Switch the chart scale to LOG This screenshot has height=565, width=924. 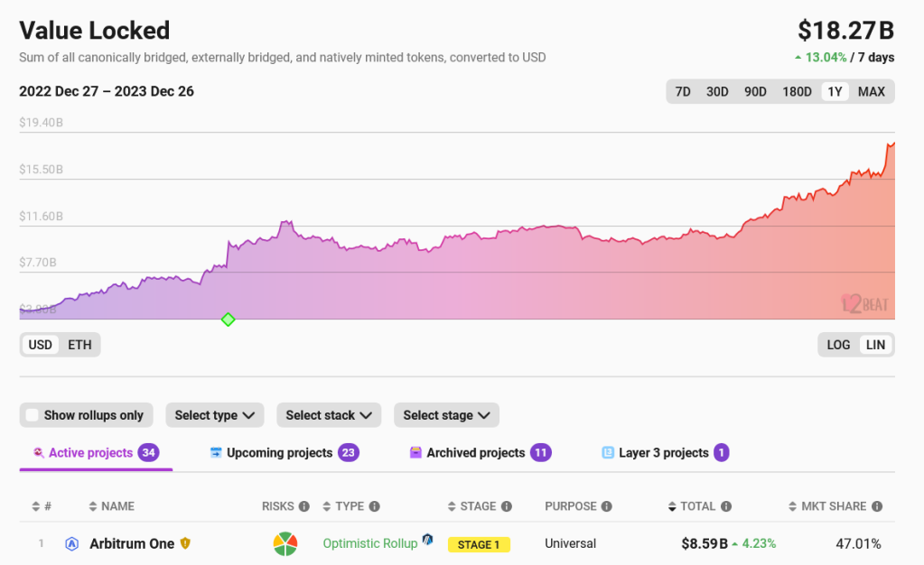pos(837,344)
